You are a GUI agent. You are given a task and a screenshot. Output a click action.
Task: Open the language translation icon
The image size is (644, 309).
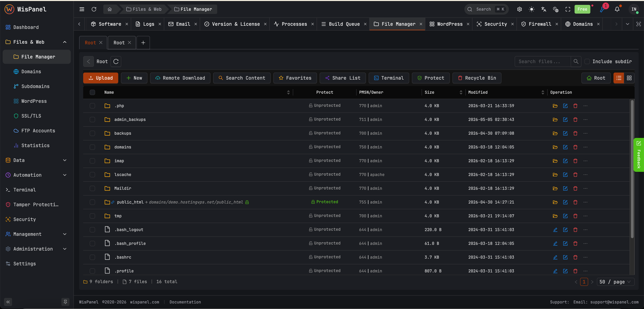tap(544, 9)
